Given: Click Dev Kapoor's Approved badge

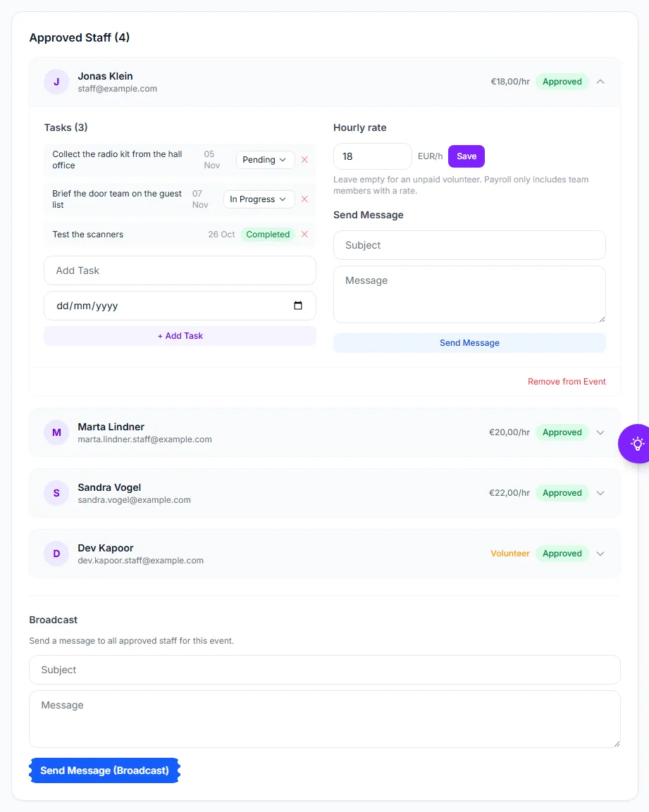Looking at the screenshot, I should point(562,554).
